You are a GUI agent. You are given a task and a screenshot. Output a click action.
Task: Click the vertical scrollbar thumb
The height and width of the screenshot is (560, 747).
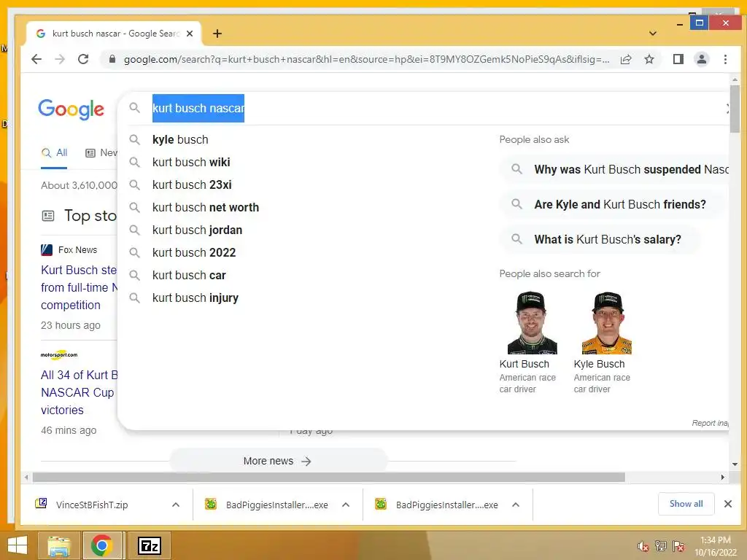coord(735,109)
